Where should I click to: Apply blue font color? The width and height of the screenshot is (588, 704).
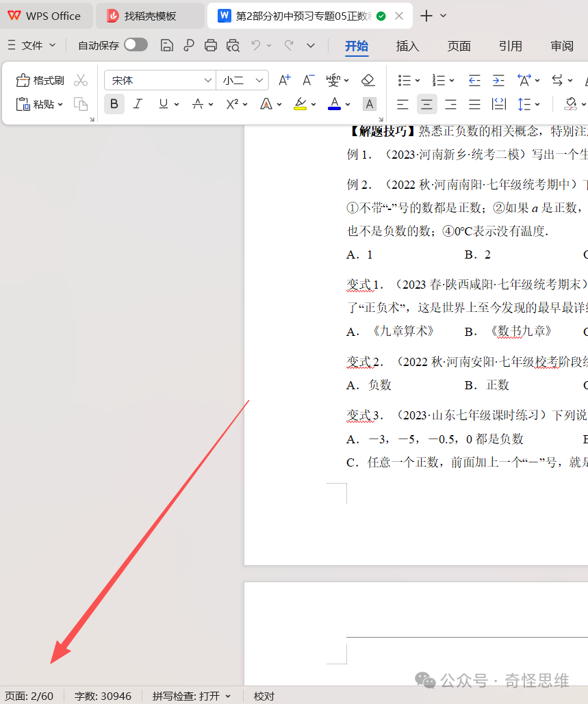[x=334, y=104]
